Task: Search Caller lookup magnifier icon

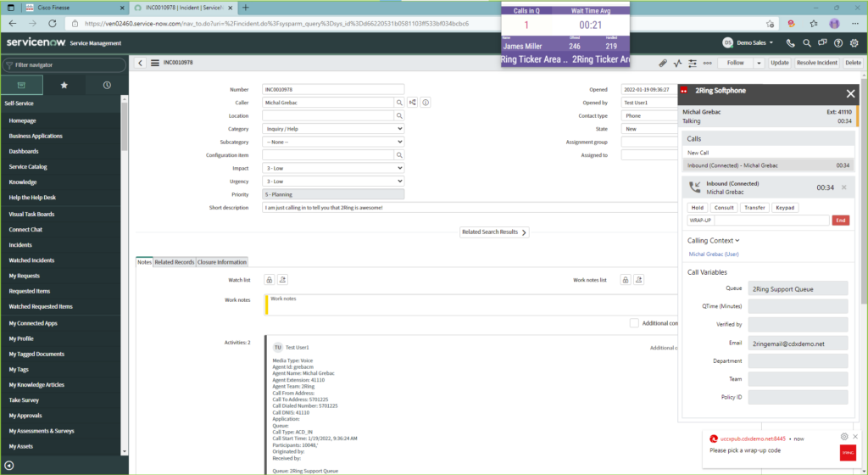Action: tap(399, 103)
